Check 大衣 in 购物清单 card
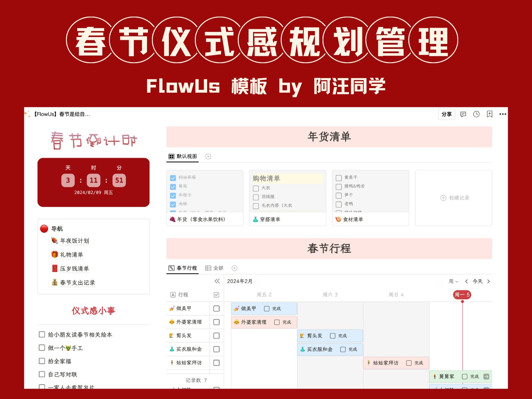Viewport: 532px width, 399px height. tap(256, 189)
